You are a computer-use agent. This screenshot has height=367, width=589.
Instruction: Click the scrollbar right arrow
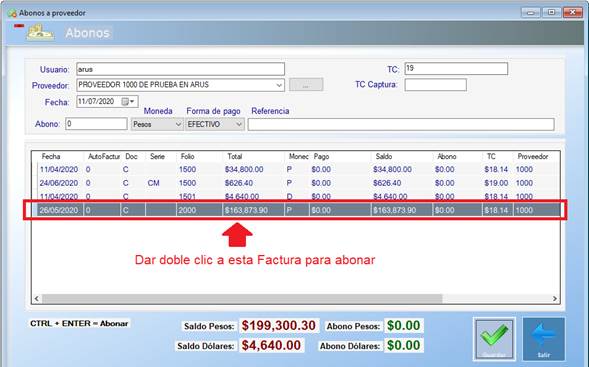[x=555, y=299]
